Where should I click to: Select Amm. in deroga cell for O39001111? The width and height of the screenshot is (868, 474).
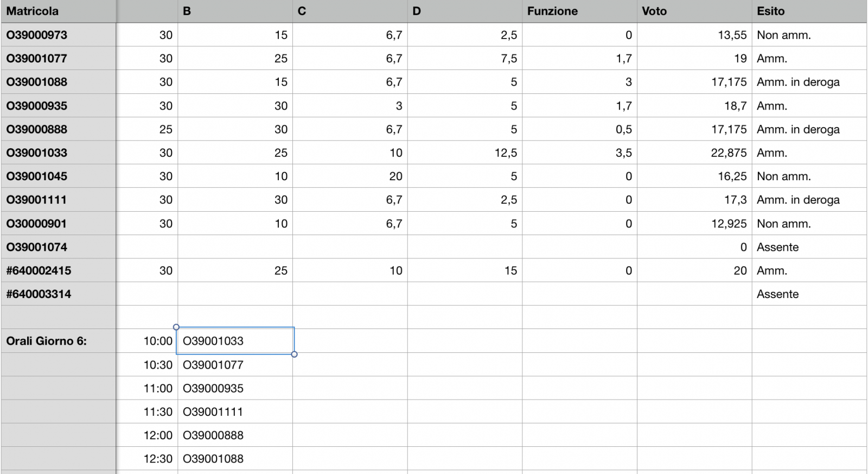point(808,200)
